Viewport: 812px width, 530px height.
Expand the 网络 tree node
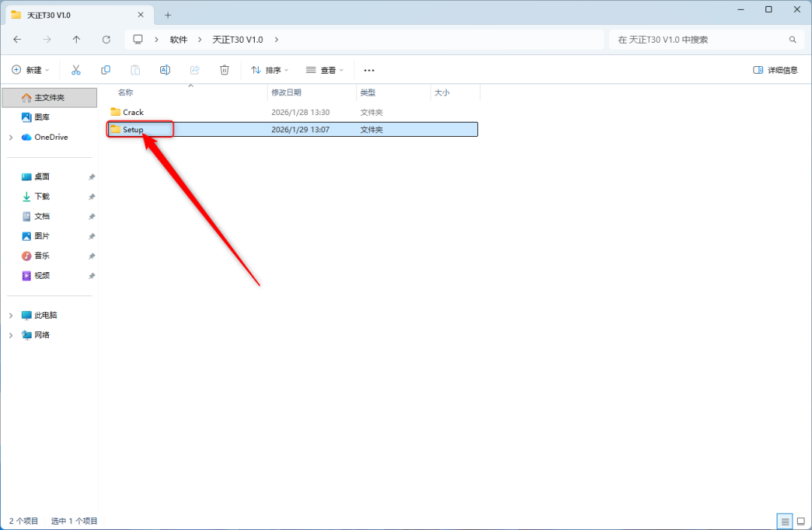11,335
